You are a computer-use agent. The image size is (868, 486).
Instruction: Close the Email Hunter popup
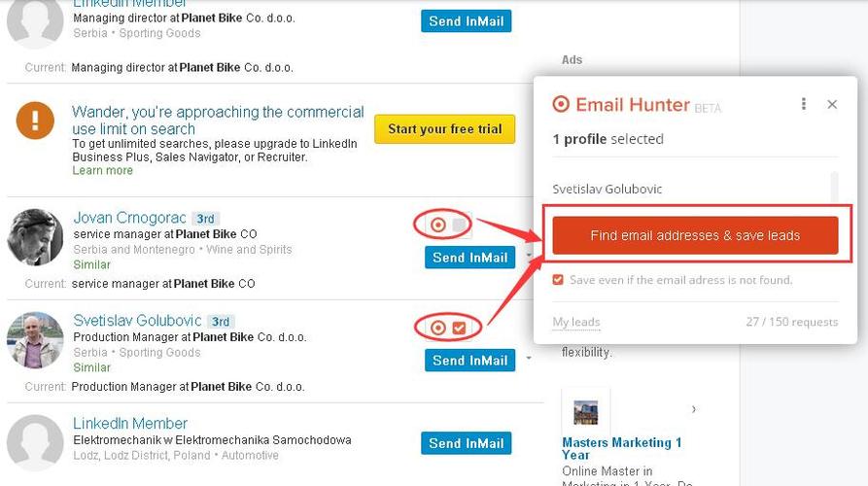tap(832, 104)
